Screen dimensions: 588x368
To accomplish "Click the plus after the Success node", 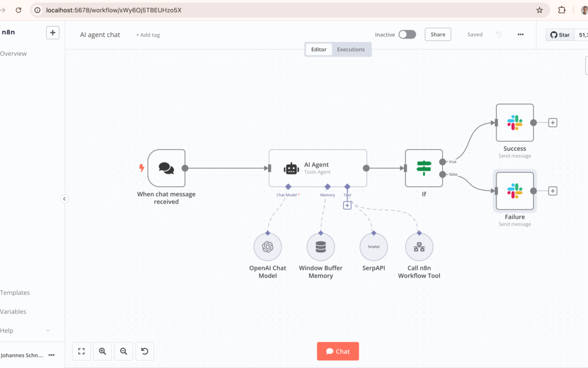I will click(x=553, y=123).
